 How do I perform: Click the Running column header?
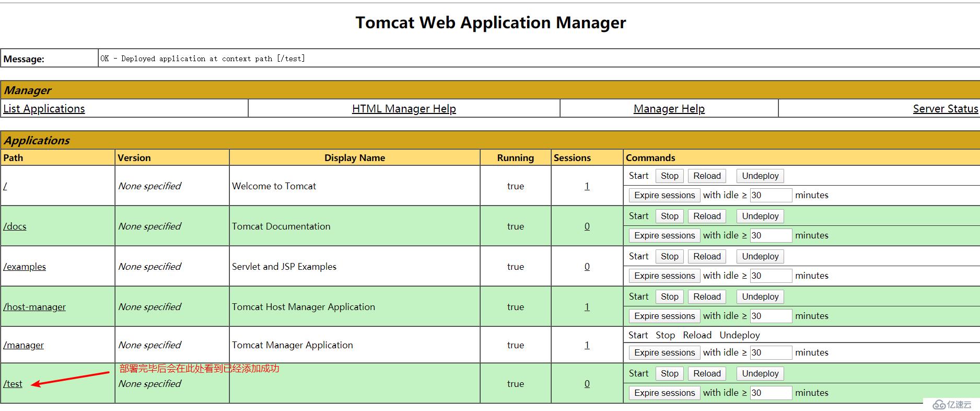click(516, 158)
